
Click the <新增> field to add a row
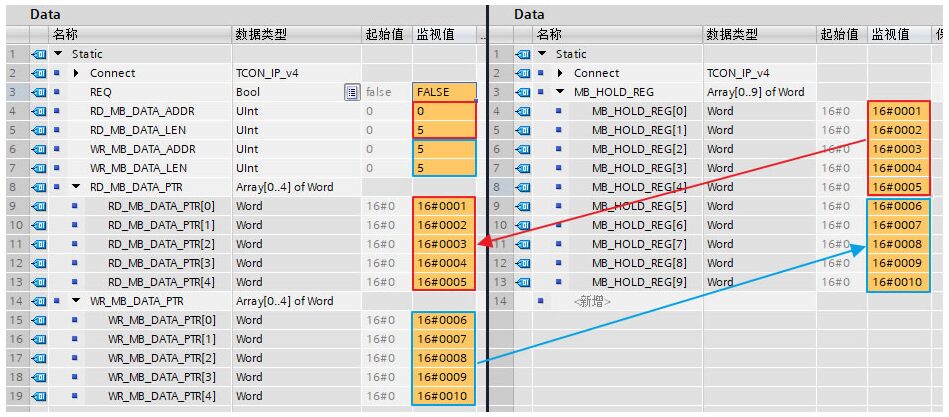pyautogui.click(x=592, y=301)
